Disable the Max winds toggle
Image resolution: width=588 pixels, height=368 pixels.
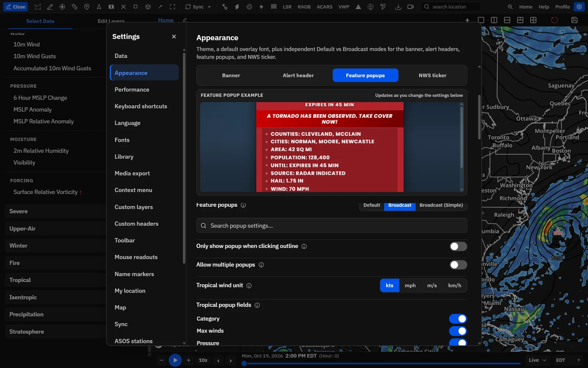458,331
